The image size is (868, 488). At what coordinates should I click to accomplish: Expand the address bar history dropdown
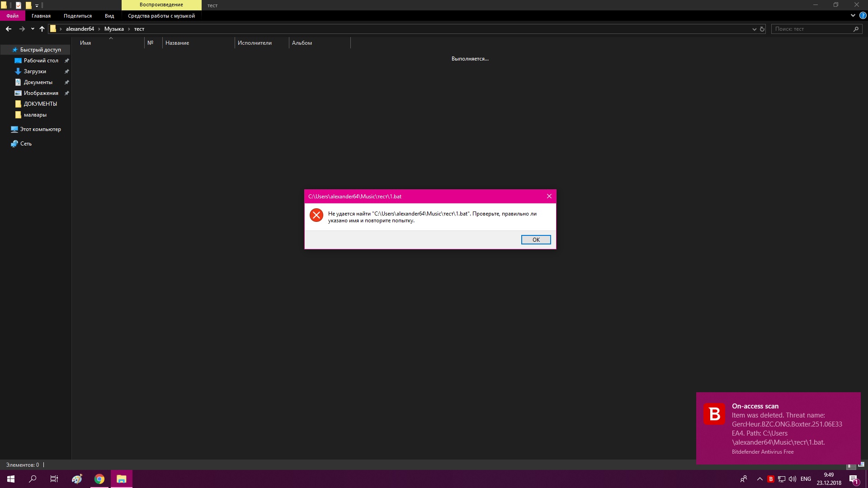pyautogui.click(x=754, y=29)
